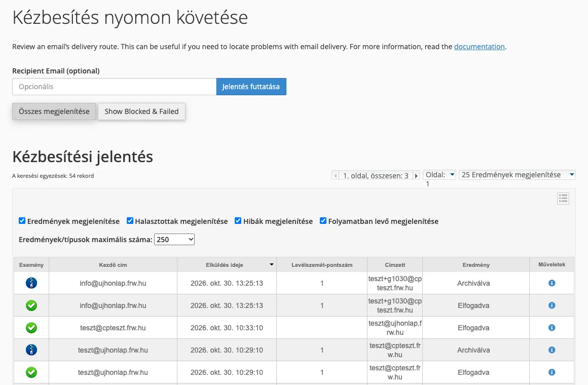Open max results dropdown showing 250
This screenshot has height=385, width=588.
tap(174, 240)
